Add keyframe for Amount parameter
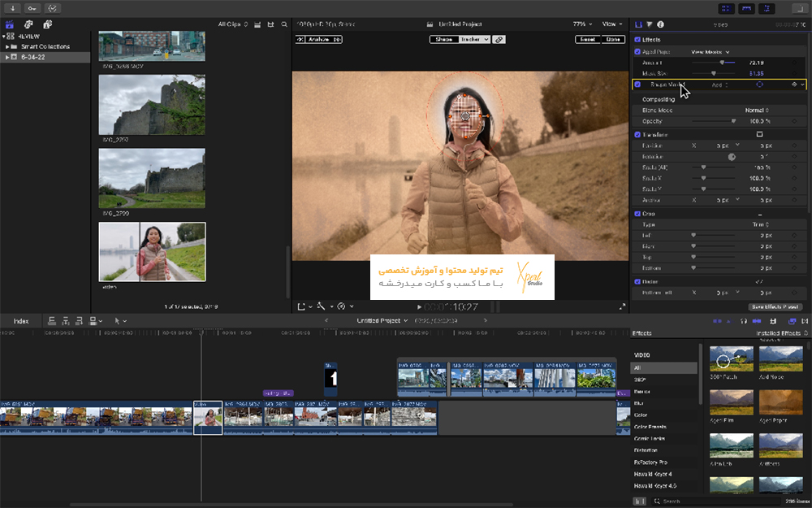812x508 pixels. click(794, 63)
